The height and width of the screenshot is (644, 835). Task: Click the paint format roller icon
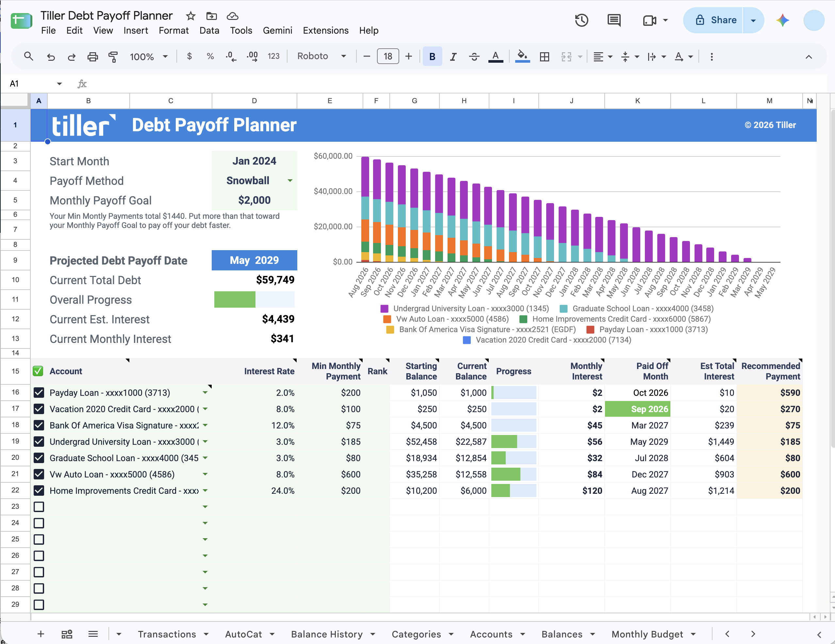click(113, 56)
